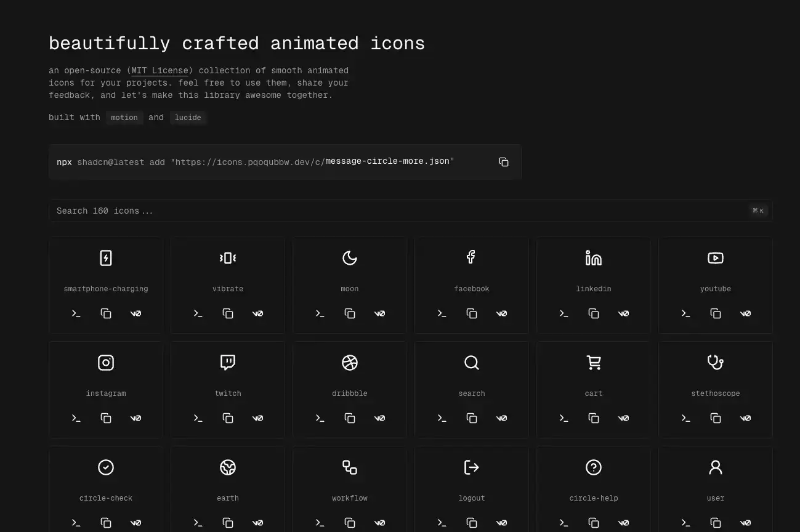Open the cart icon in v0

(x=624, y=418)
